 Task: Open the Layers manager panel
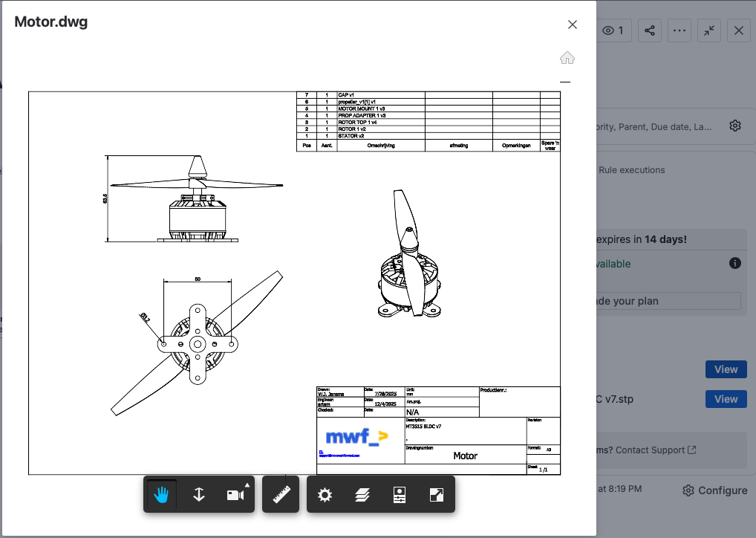click(x=362, y=495)
